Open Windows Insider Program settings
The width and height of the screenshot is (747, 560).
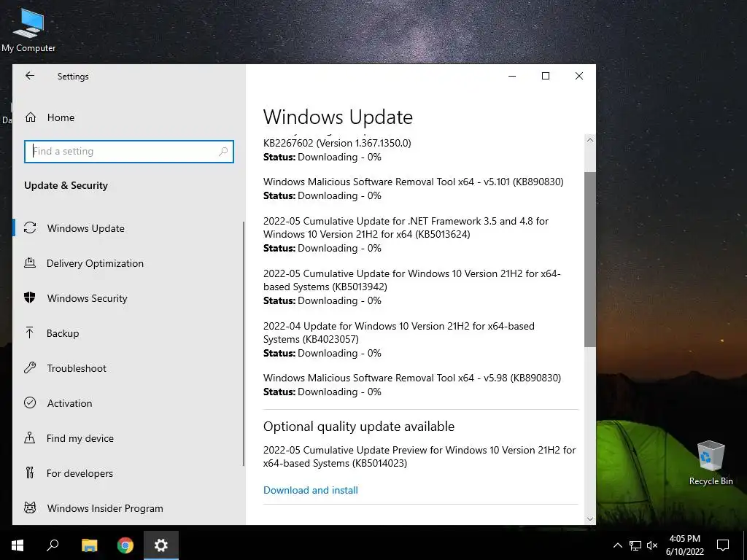pyautogui.click(x=128, y=508)
